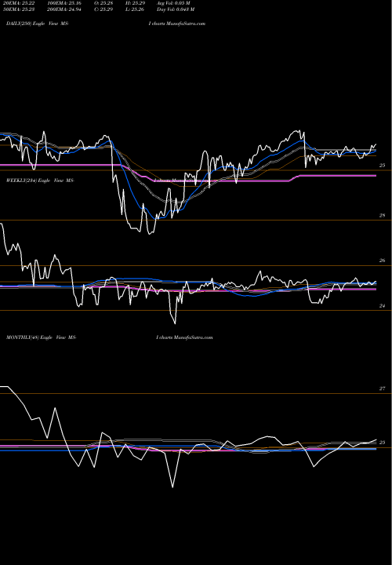Click the 27 axis label on monthly chart
Screen dimensions: 392x565
[383, 388]
